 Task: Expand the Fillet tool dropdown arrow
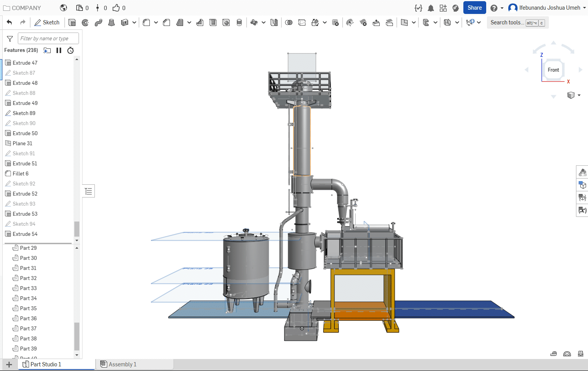pos(156,22)
